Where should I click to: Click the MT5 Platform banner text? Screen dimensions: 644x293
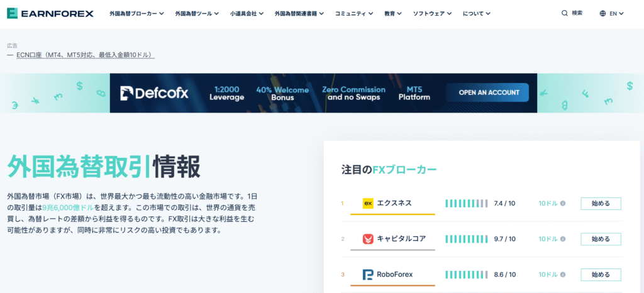pyautogui.click(x=414, y=93)
